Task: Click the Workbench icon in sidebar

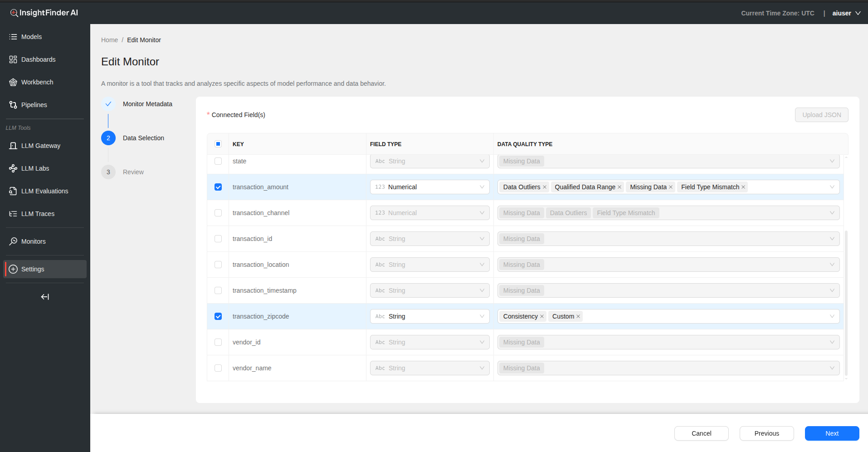Action: (13, 82)
